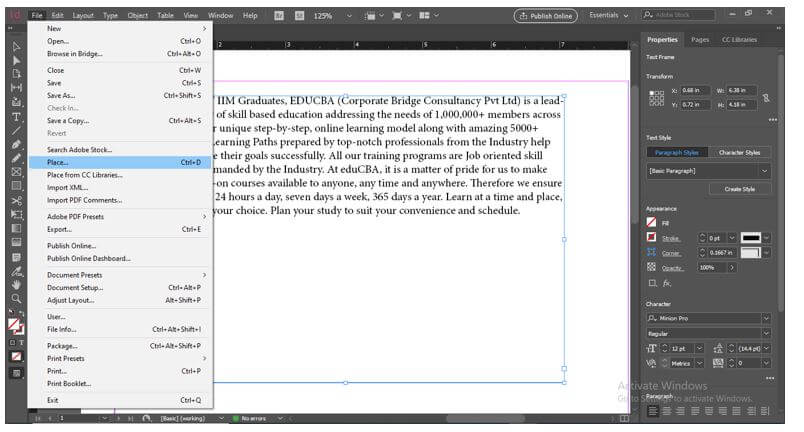804x432 pixels.
Task: Switch to Paragraph Styles toggle
Action: click(x=677, y=153)
